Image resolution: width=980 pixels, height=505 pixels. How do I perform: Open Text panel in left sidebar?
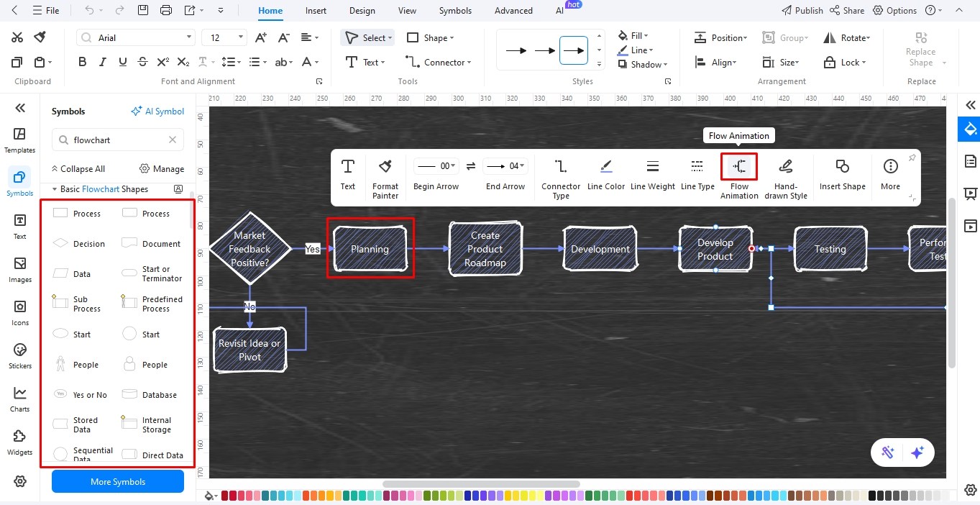tap(20, 227)
